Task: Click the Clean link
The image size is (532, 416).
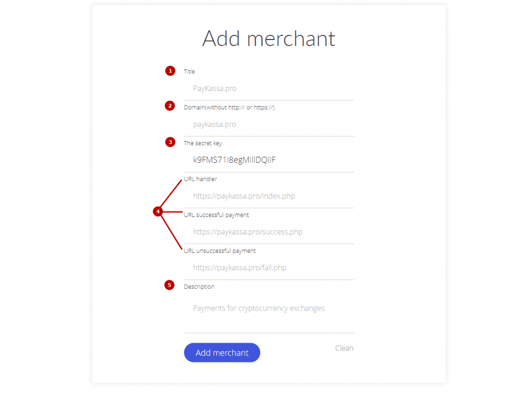Action: (344, 348)
